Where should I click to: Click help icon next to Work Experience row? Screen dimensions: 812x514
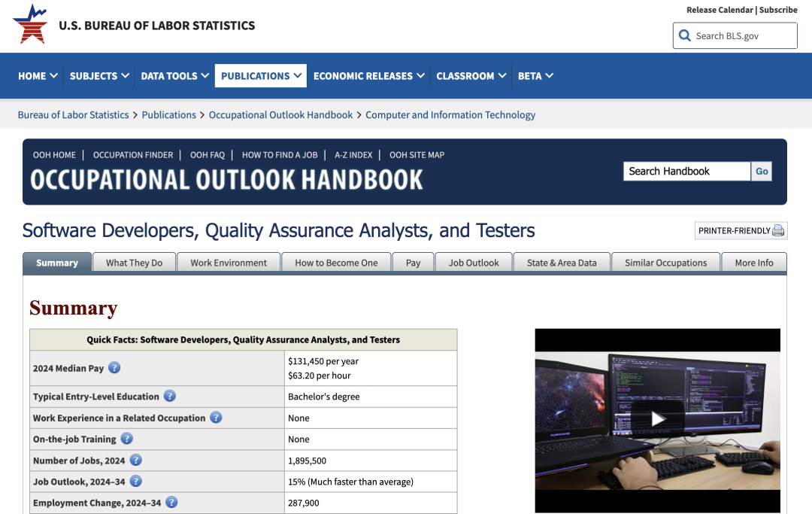[216, 418]
